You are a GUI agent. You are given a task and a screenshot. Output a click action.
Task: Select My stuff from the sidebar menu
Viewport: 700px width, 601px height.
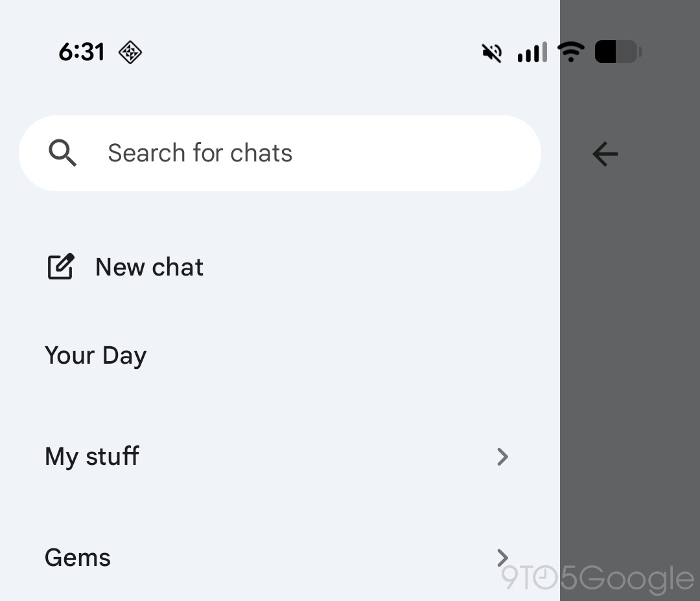(x=91, y=456)
